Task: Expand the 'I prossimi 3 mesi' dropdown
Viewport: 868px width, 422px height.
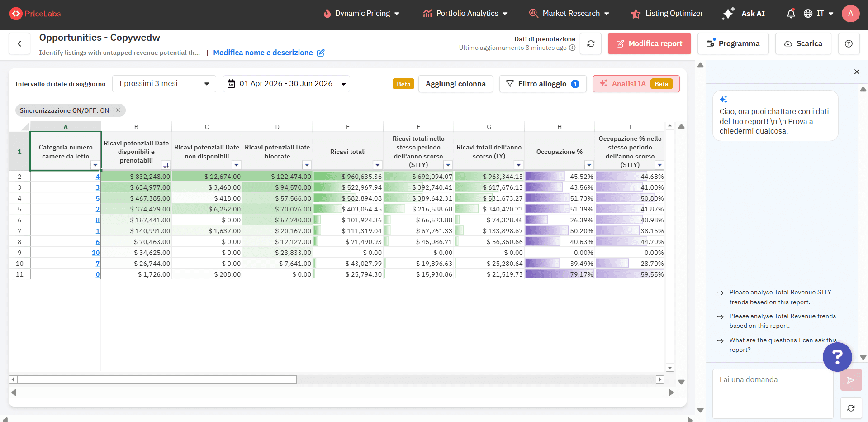Action: (164, 84)
